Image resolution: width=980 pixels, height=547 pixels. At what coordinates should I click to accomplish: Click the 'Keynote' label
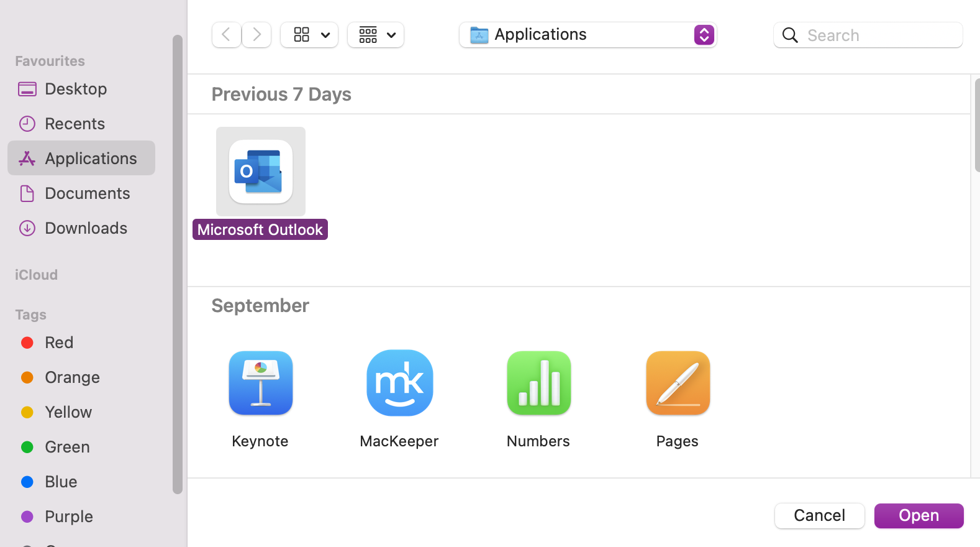click(x=260, y=441)
